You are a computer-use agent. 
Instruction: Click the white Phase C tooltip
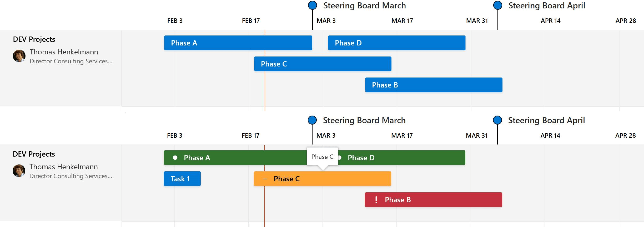(322, 157)
